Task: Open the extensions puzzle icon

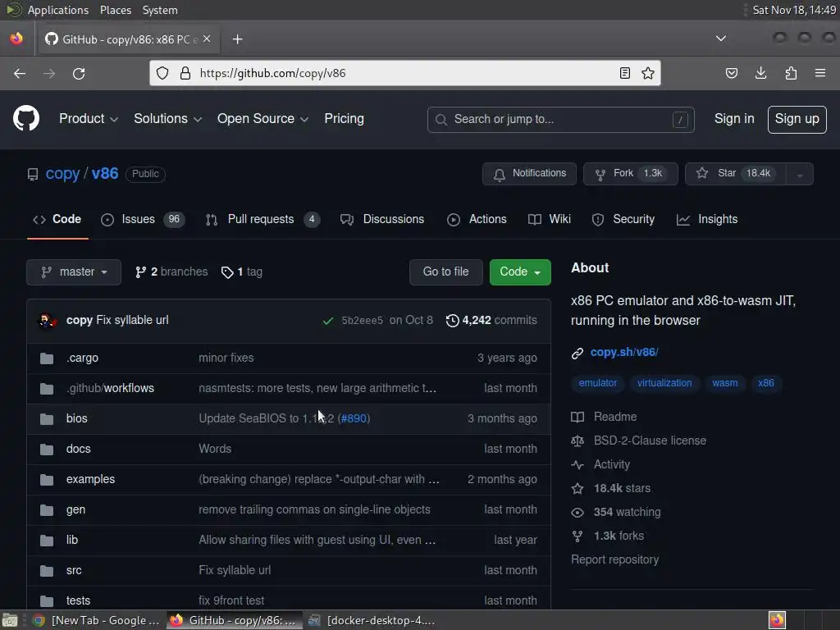Action: click(791, 73)
